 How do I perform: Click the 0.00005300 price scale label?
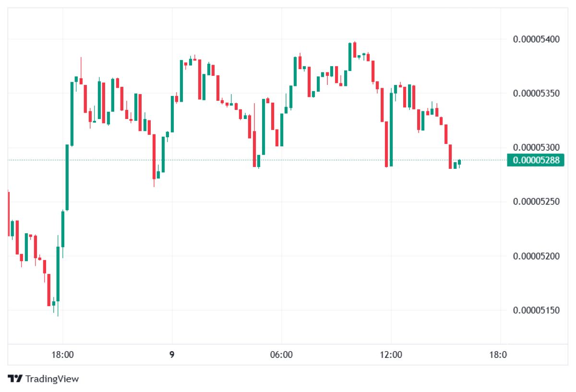(x=536, y=147)
